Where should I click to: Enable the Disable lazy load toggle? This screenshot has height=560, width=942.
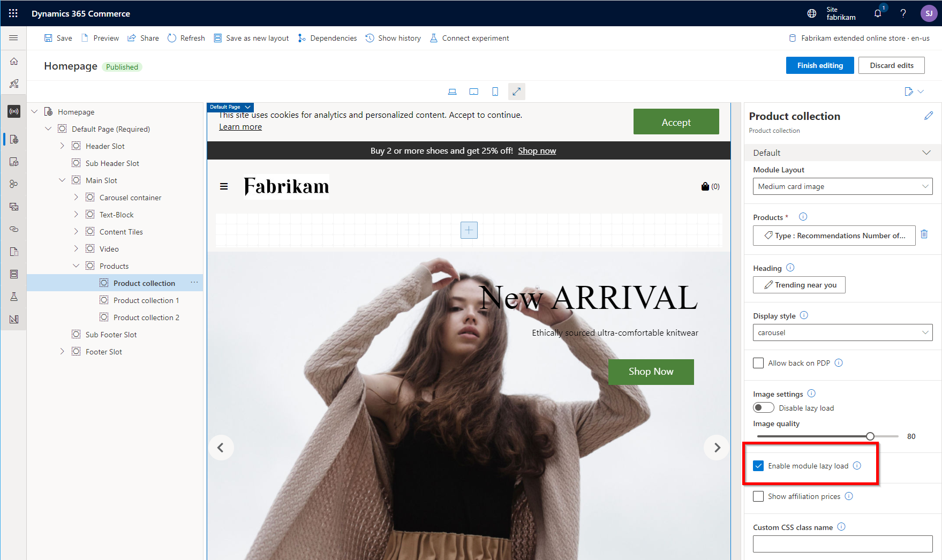[x=763, y=407]
